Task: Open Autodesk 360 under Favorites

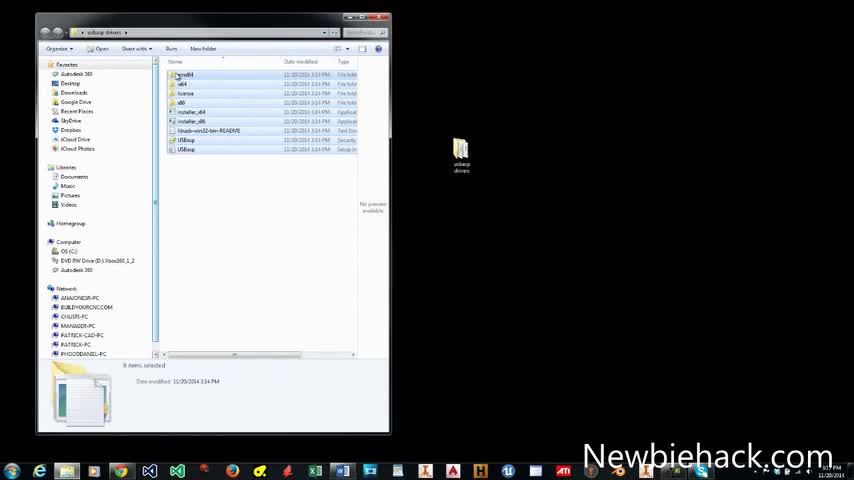Action: point(76,74)
